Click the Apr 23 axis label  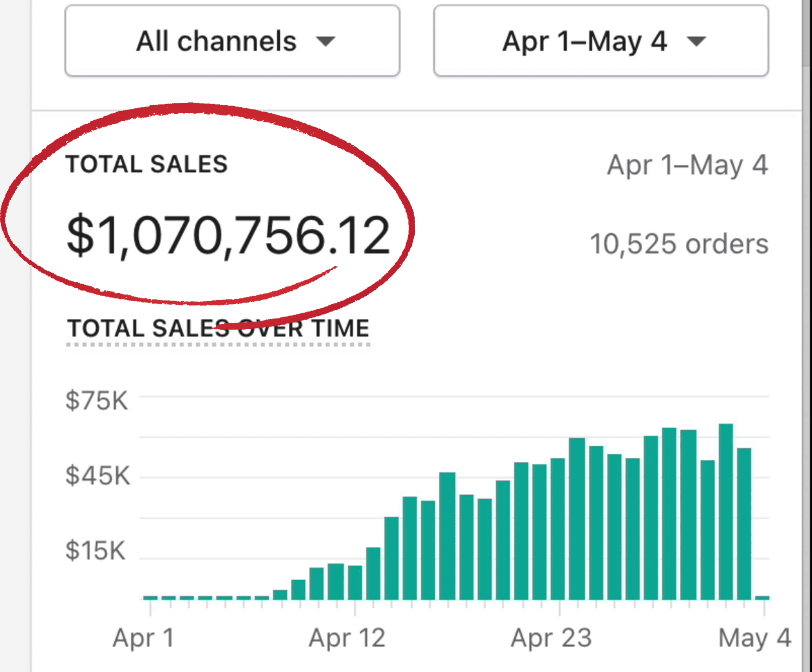click(x=551, y=638)
